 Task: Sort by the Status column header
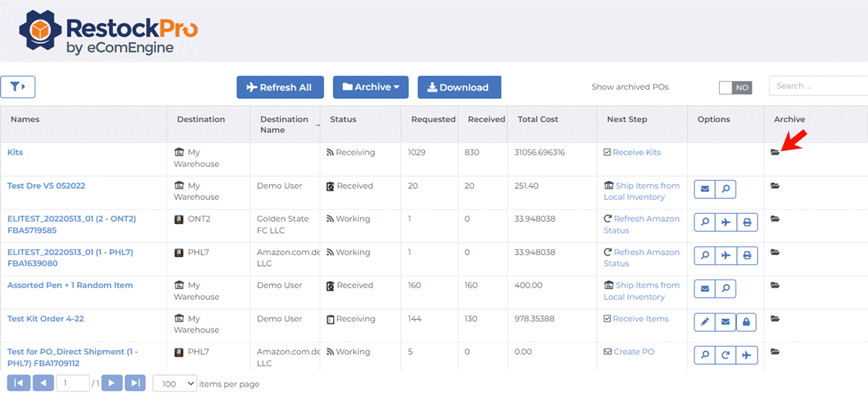click(x=343, y=119)
